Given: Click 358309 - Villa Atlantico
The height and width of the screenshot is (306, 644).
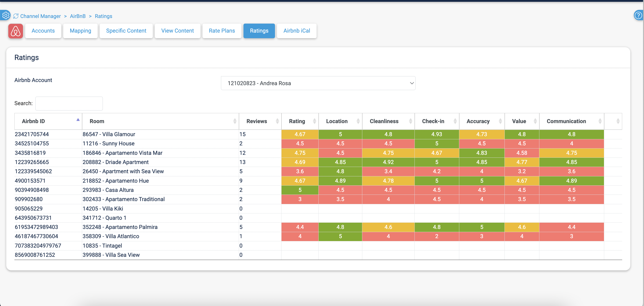Looking at the screenshot, I should (111, 236).
